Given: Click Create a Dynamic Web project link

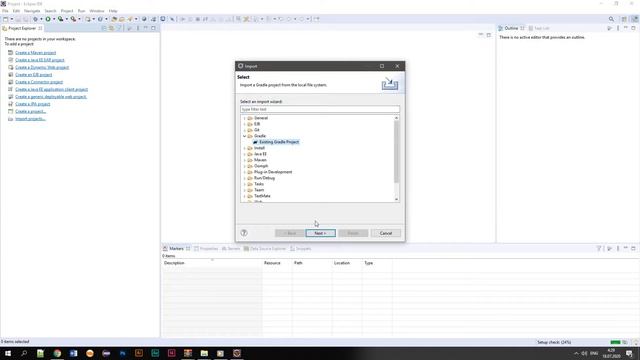Looking at the screenshot, I should pos(42,67).
